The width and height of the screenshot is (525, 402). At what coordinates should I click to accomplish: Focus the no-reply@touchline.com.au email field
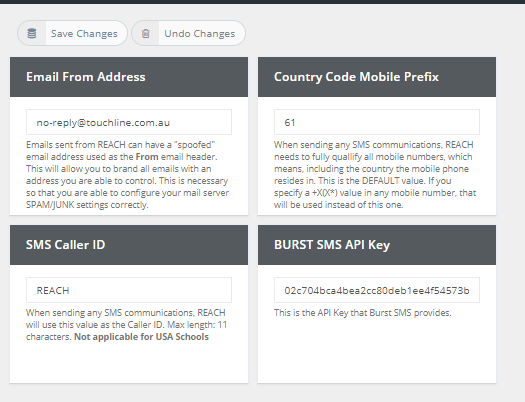click(129, 122)
